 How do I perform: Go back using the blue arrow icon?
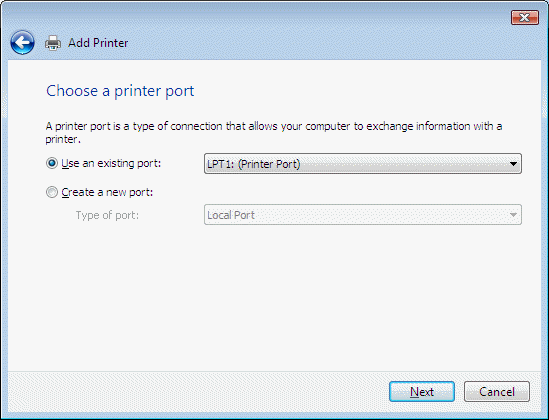[22, 43]
